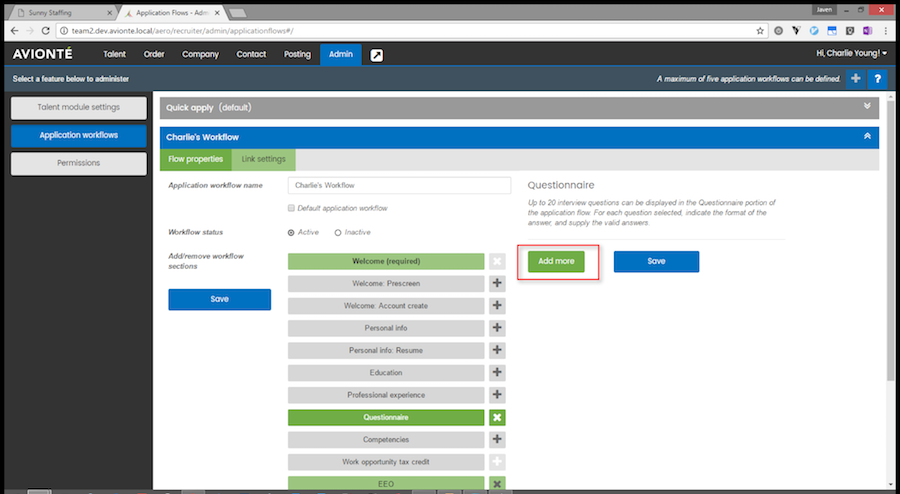Click Application workflow name field
This screenshot has height=494, width=900.
pyautogui.click(x=399, y=185)
